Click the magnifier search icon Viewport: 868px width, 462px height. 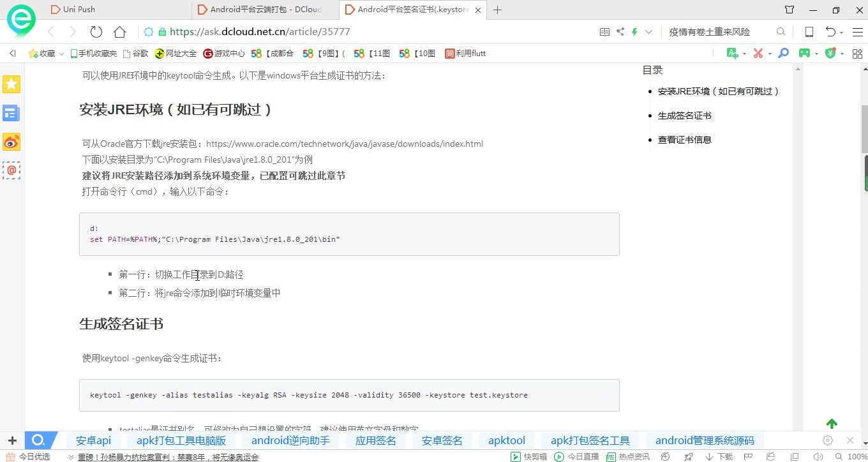click(781, 32)
